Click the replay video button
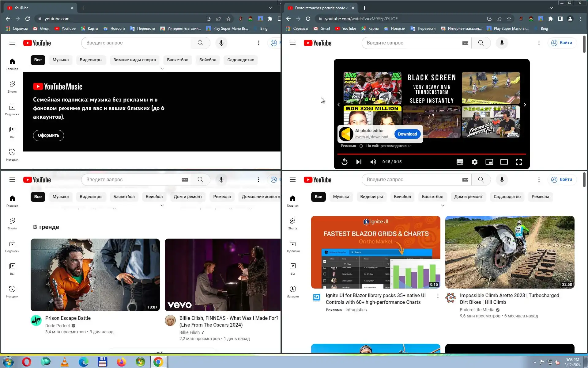Screen dimensions: 588x368 345,162
